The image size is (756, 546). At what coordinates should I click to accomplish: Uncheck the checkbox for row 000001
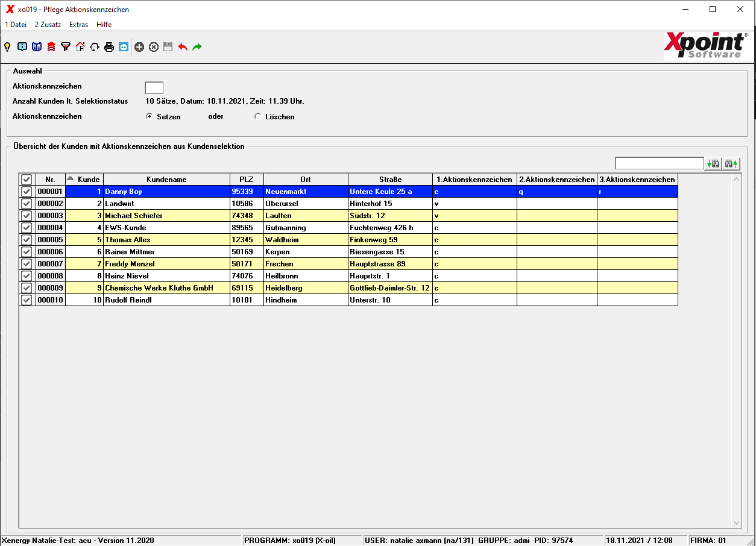pyautogui.click(x=27, y=192)
